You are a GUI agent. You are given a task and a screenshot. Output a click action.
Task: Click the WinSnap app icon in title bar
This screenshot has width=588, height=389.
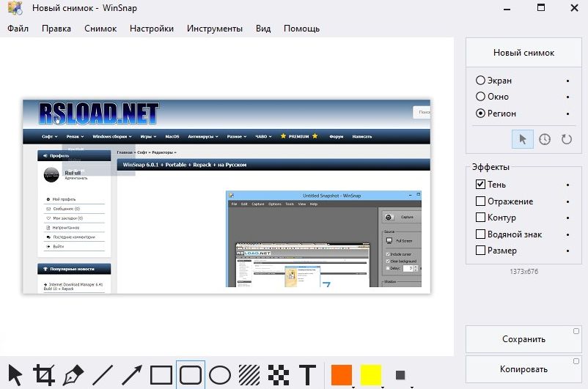point(15,8)
